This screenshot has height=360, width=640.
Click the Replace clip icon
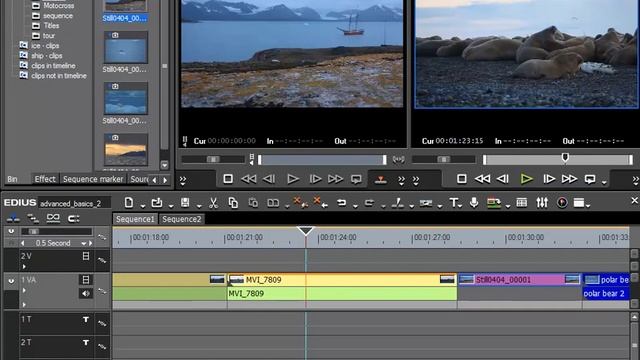273,202
